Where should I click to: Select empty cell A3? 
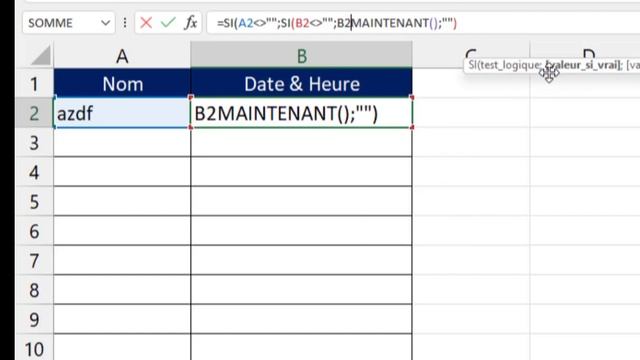coord(122,142)
